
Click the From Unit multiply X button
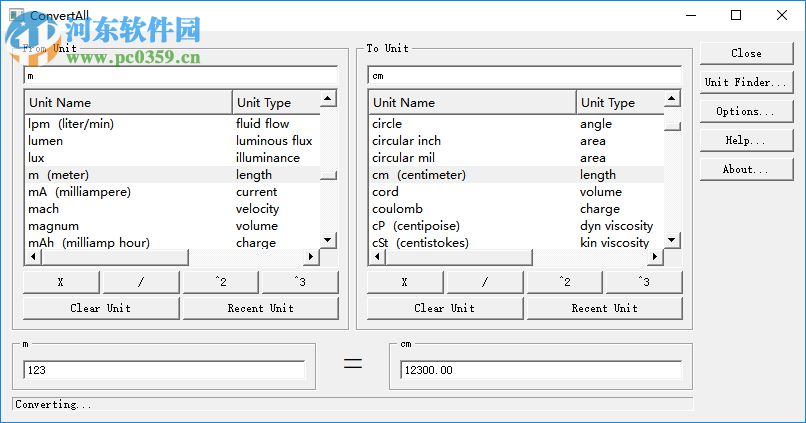61,282
